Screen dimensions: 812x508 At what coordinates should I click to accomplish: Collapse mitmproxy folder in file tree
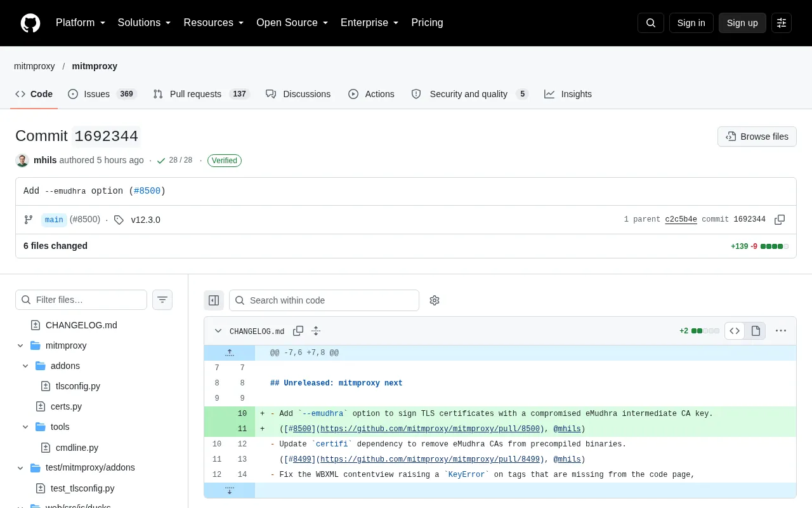[x=20, y=345]
